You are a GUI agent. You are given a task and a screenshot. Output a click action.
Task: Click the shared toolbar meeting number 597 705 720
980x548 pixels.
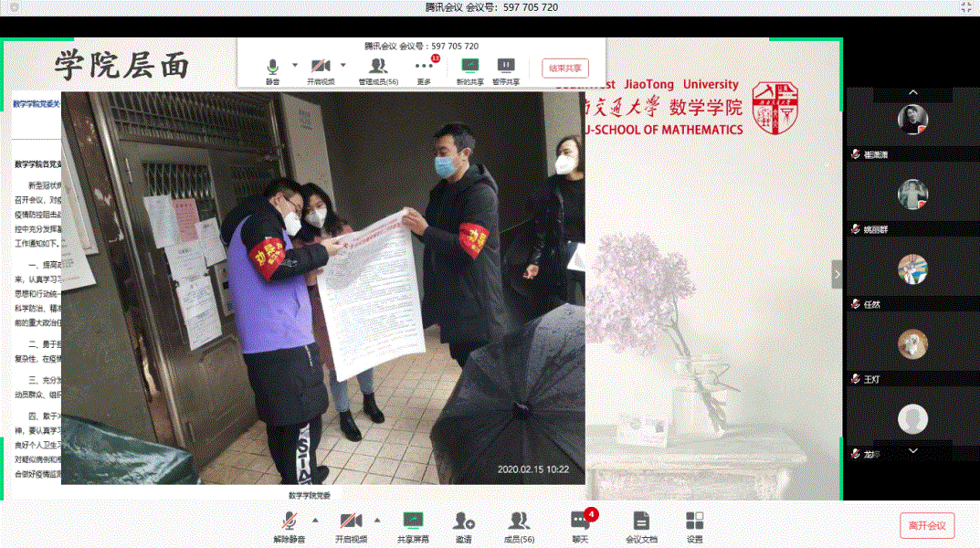pyautogui.click(x=455, y=47)
